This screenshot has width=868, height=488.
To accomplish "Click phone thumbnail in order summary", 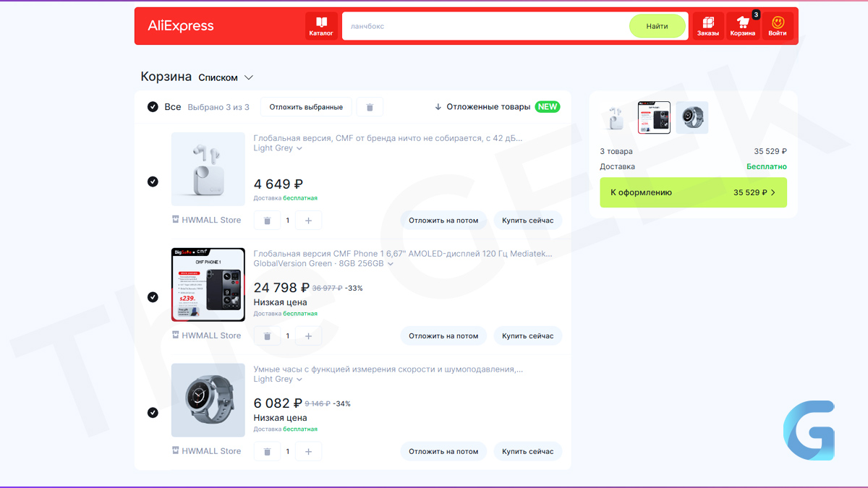I will tap(654, 118).
